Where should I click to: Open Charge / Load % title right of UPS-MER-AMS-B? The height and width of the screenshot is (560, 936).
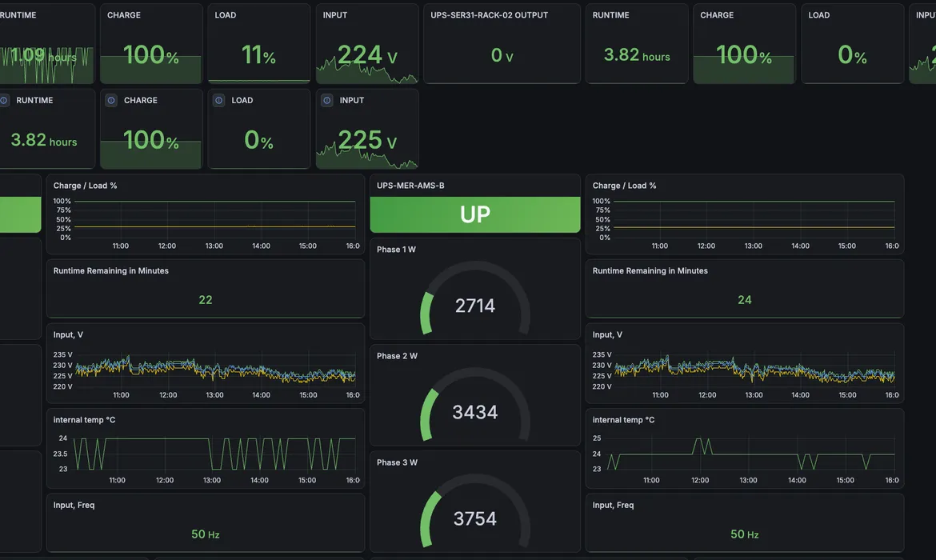pyautogui.click(x=624, y=186)
